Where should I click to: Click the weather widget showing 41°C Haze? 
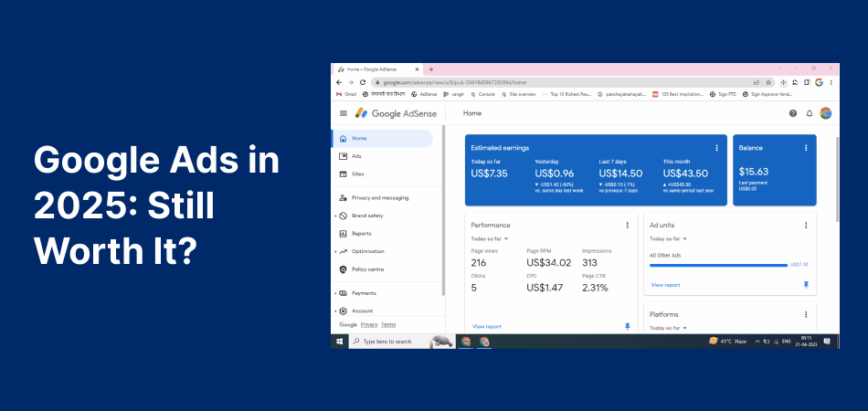click(728, 342)
